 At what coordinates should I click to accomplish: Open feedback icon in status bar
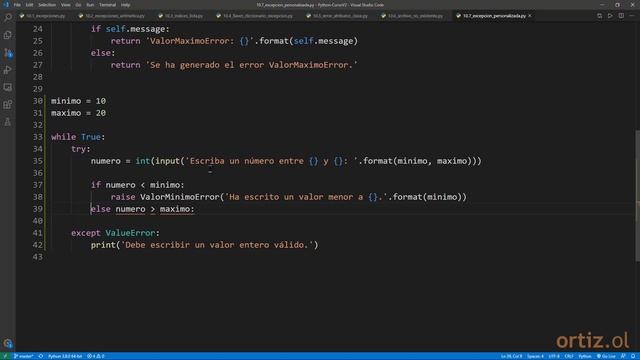point(623,356)
